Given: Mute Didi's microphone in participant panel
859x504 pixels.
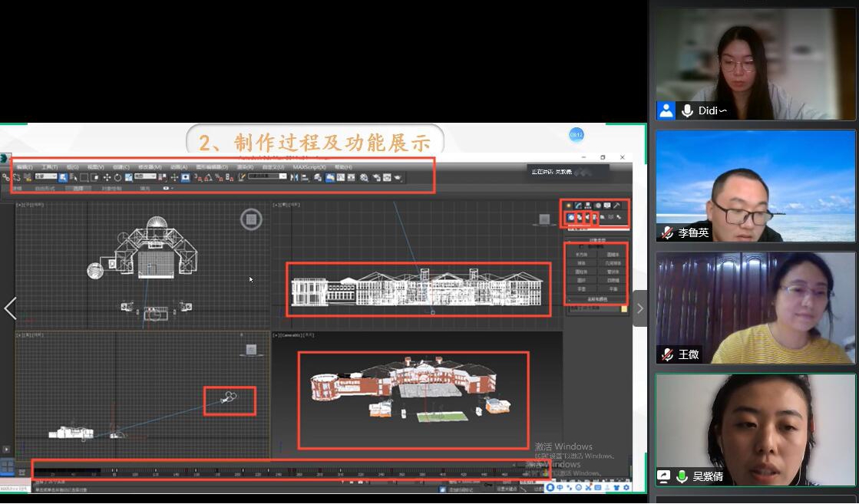Looking at the screenshot, I should click(687, 110).
